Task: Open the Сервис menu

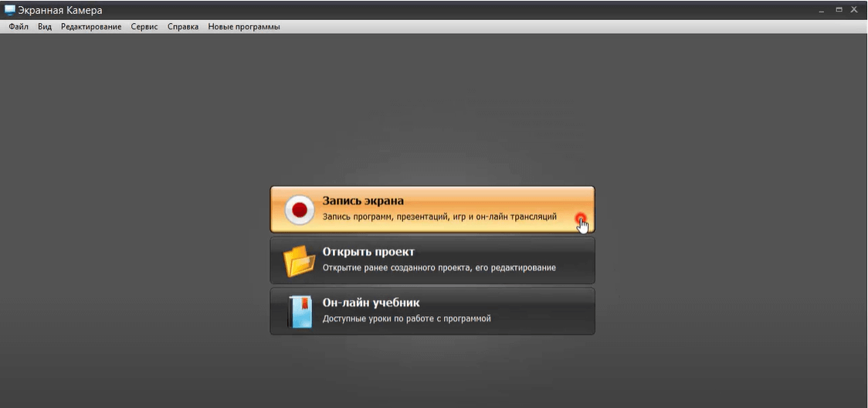Action: click(x=144, y=26)
